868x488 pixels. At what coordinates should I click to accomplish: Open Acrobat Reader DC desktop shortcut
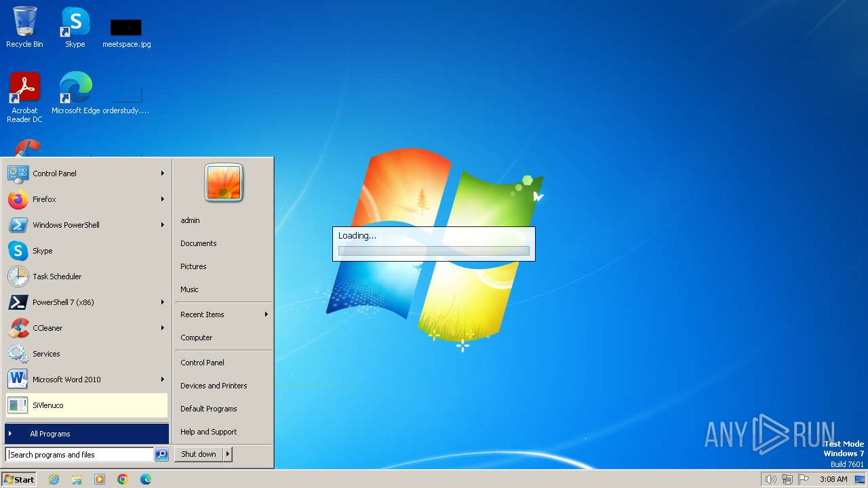[25, 98]
